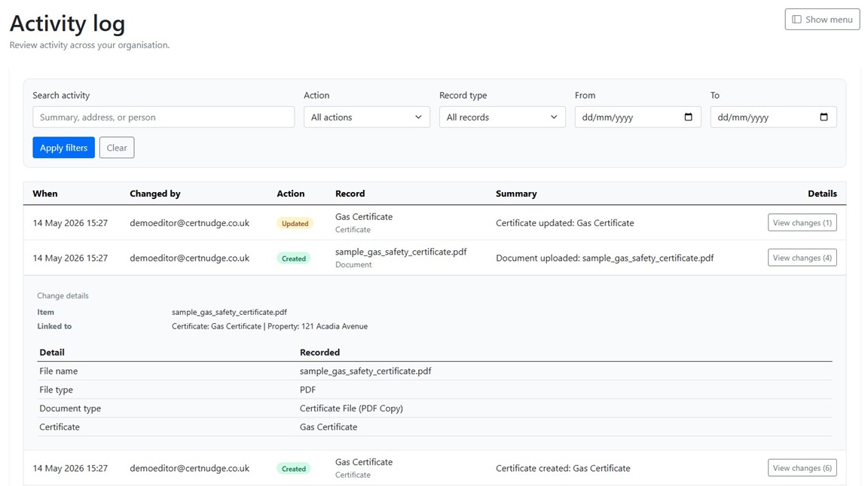
Task: Click the Details column header
Action: 822,194
